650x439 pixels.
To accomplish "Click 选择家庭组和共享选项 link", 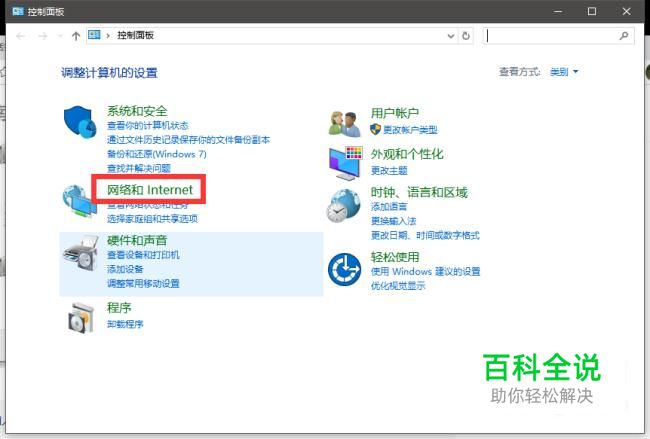I will pyautogui.click(x=152, y=218).
